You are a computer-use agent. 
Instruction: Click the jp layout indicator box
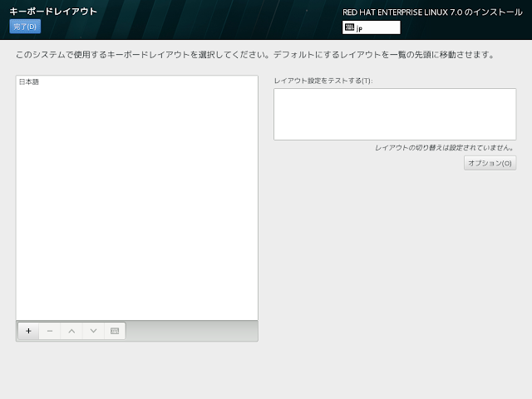click(372, 27)
